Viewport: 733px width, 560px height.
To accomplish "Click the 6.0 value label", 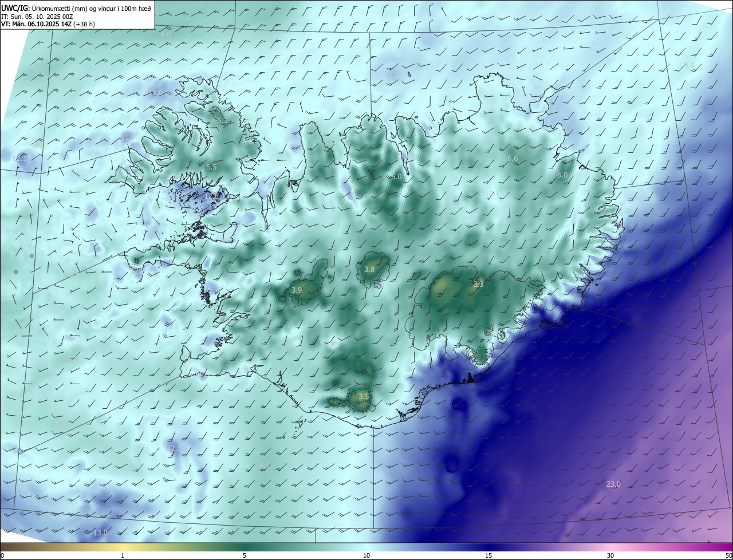I will 562,175.
